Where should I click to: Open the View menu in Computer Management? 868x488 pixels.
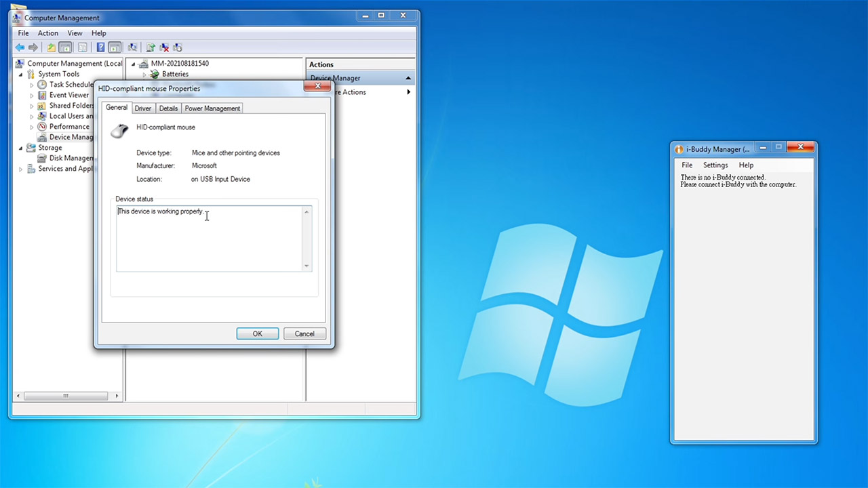pos(75,33)
